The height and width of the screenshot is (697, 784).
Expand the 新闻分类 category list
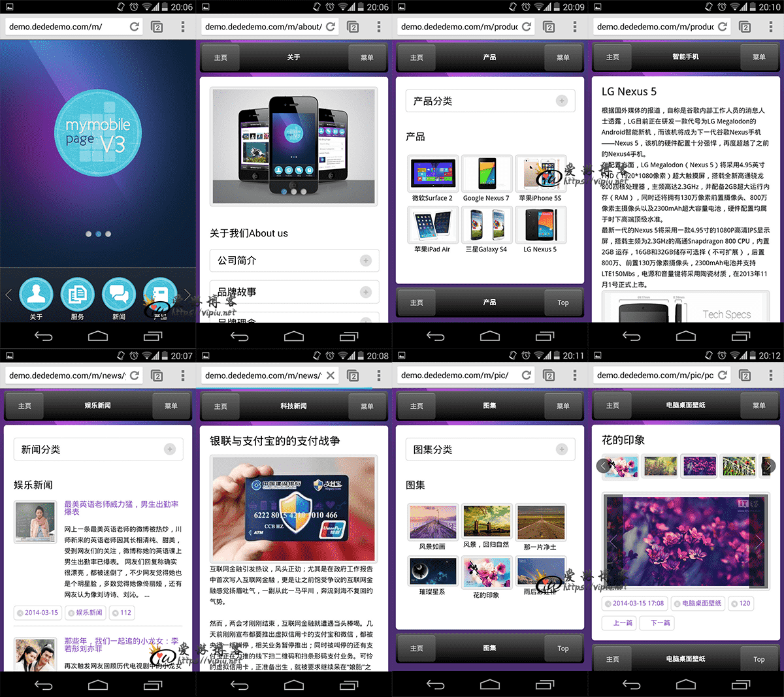click(98, 449)
